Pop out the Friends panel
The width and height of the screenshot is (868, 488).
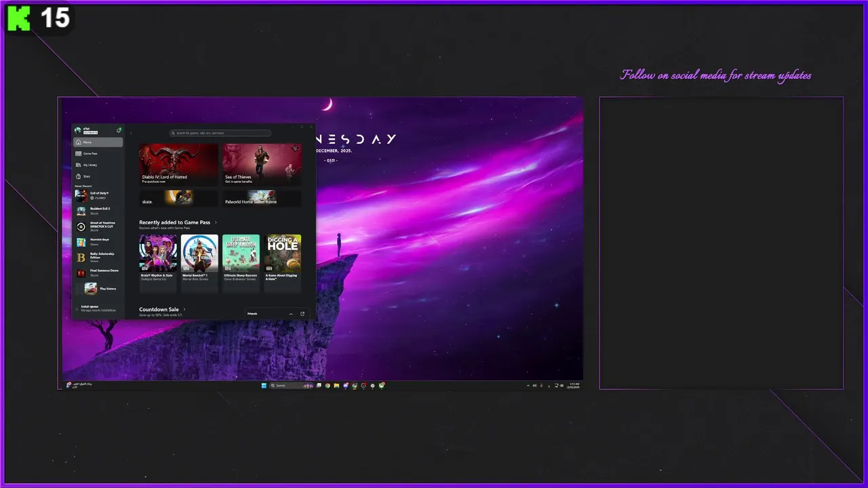(x=302, y=314)
